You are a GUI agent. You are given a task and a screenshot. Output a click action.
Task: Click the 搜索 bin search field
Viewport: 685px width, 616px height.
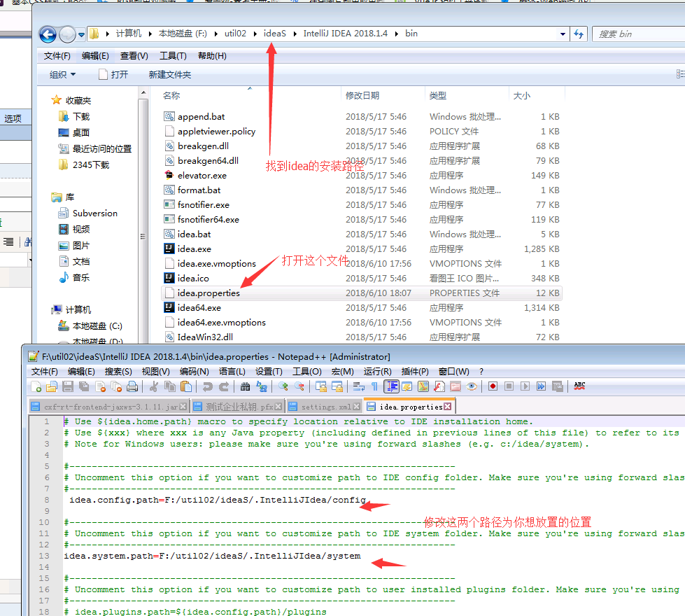point(639,34)
